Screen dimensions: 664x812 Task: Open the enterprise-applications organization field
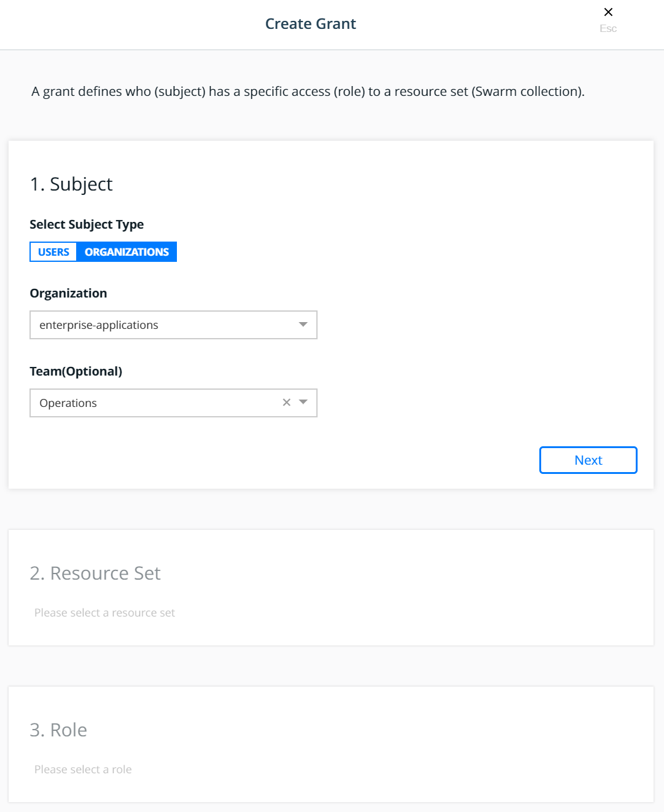pos(173,325)
